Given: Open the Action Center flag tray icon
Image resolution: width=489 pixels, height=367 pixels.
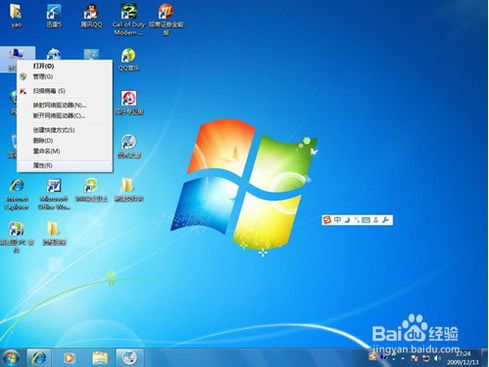Looking at the screenshot, I should pyautogui.click(x=415, y=359).
